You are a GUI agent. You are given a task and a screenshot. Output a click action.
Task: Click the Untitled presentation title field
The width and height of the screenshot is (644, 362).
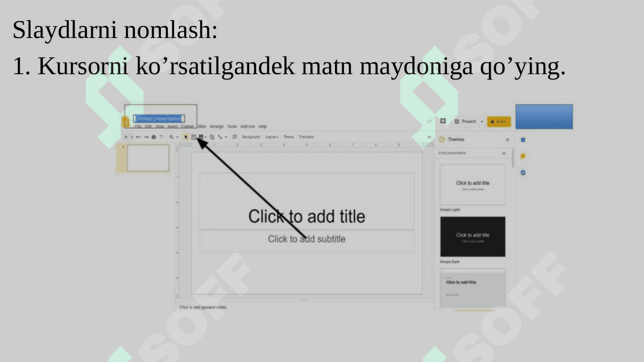[x=159, y=118]
